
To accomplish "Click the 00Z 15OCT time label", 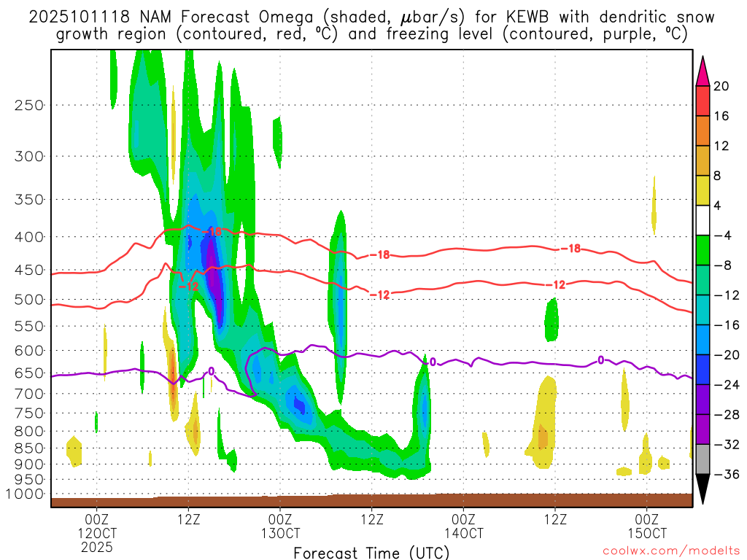I will coord(647,526).
